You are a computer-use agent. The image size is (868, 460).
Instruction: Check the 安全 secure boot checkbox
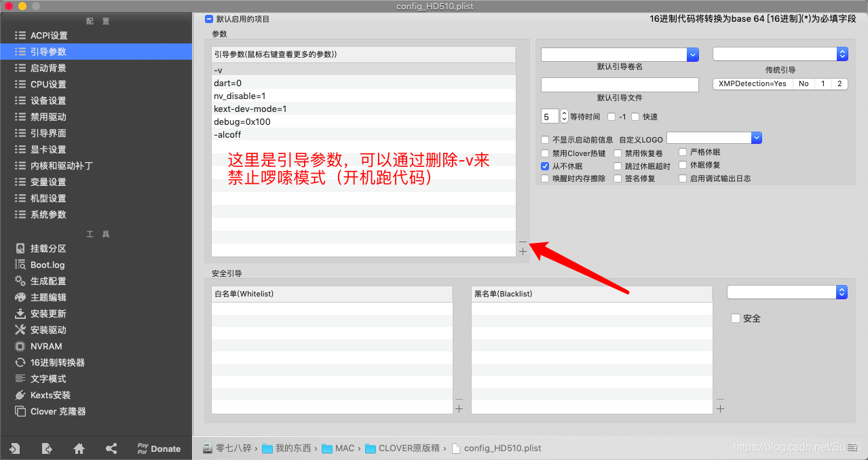pyautogui.click(x=736, y=318)
